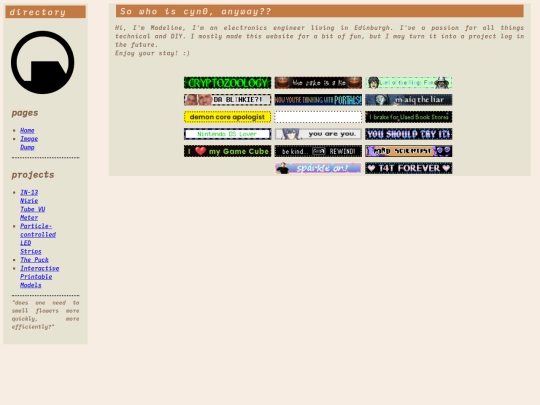Open the Particle-controlled LED Strips project
540x405 pixels.
tap(38, 239)
